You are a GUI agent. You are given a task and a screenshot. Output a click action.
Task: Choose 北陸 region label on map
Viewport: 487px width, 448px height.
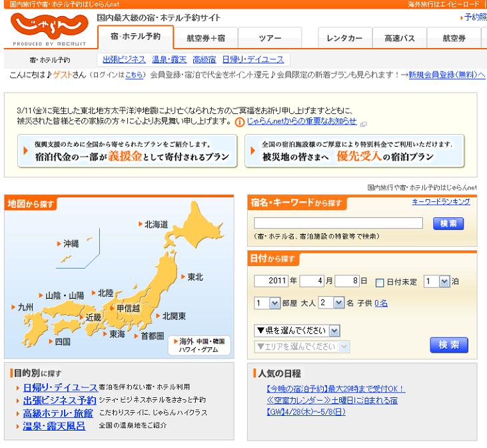point(103,293)
